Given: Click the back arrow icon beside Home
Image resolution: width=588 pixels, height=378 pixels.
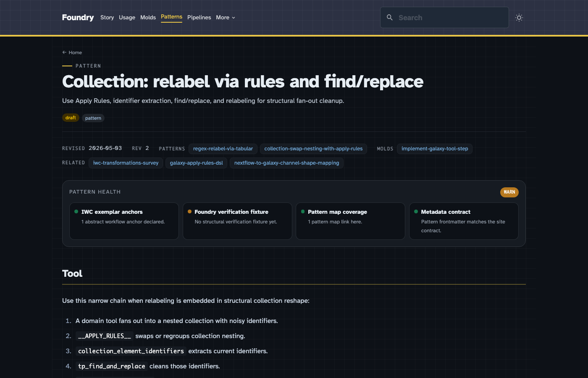Looking at the screenshot, I should point(64,52).
